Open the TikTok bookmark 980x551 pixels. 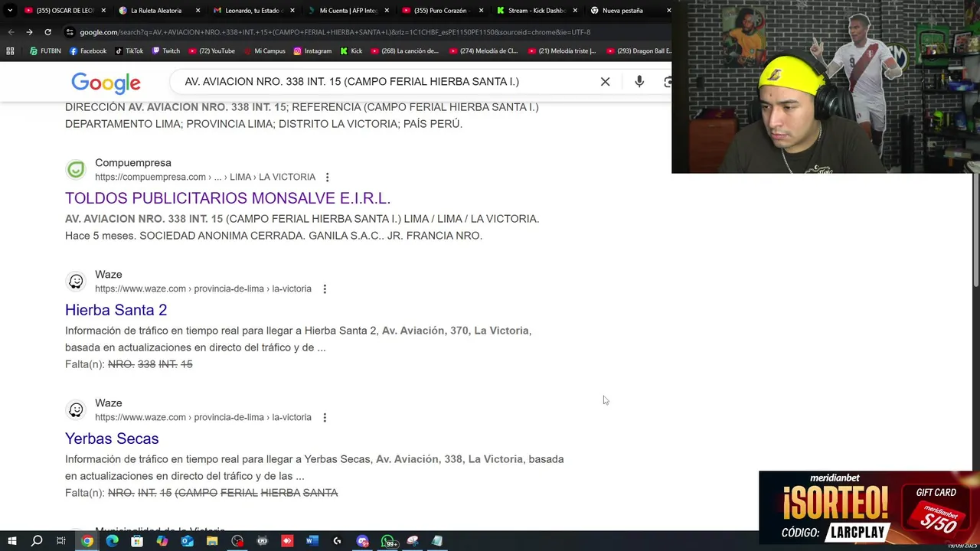[129, 51]
